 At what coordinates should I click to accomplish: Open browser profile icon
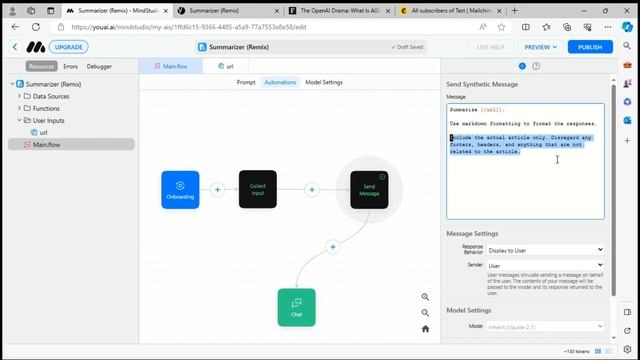pos(12,11)
